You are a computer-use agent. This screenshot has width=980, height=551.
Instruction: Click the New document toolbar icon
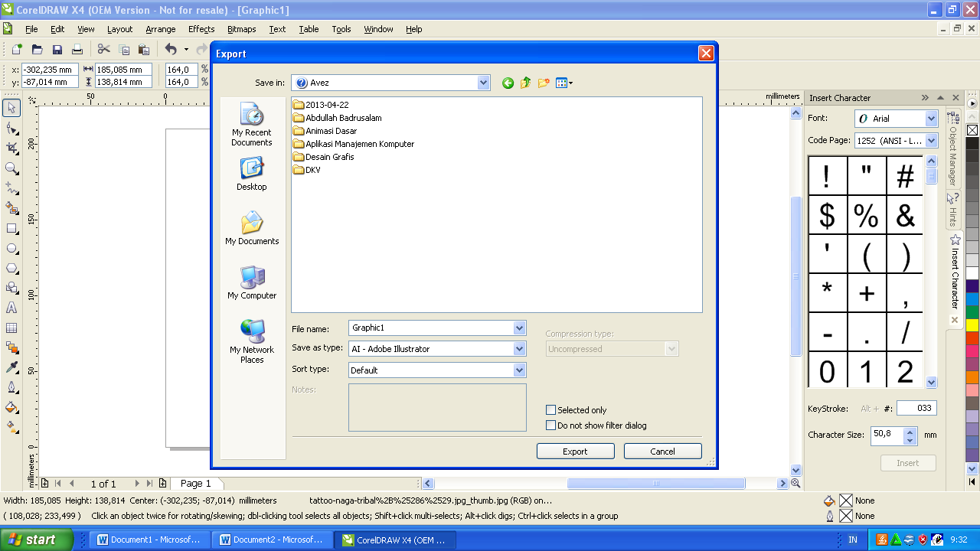(x=17, y=50)
